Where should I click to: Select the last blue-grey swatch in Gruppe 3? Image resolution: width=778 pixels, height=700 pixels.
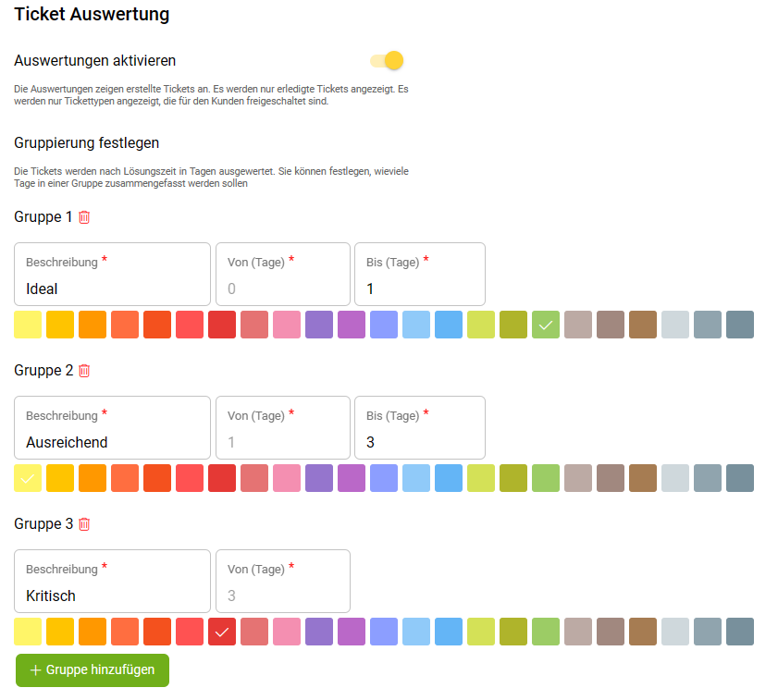[740, 632]
